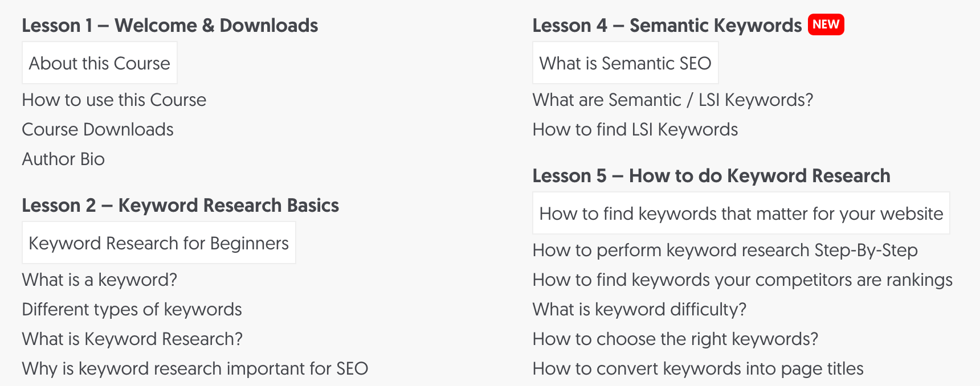Open What is keyword difficulty? topic
Screen dimensions: 980x386
[x=639, y=310]
